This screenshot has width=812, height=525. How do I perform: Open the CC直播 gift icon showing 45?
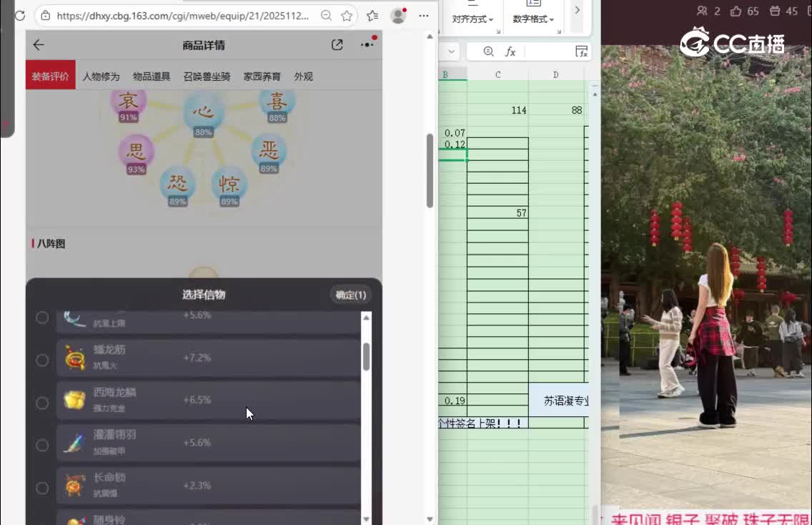[775, 11]
